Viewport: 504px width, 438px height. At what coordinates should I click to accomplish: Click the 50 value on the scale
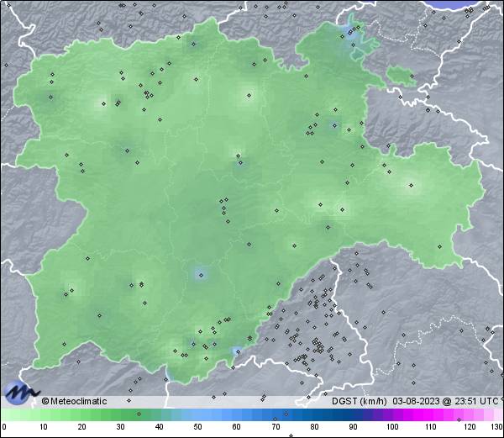(197, 427)
